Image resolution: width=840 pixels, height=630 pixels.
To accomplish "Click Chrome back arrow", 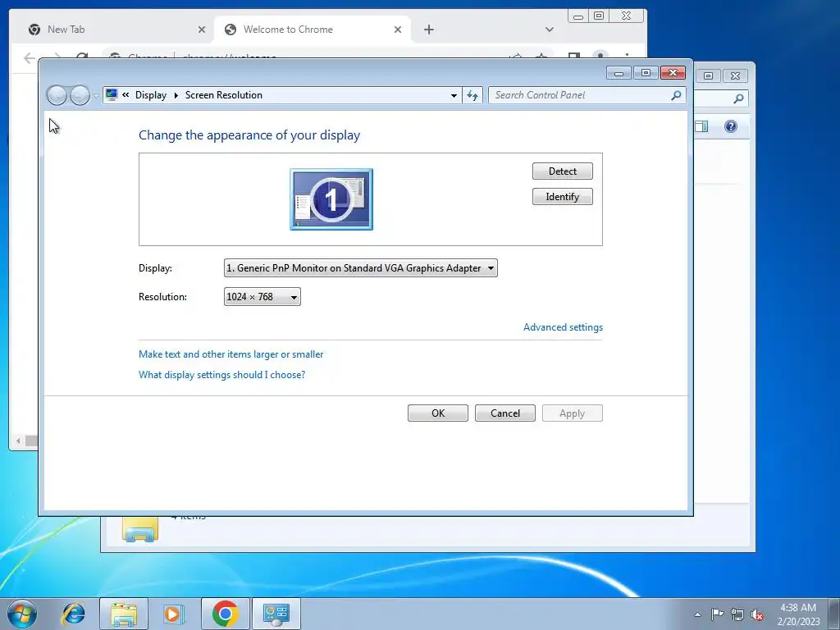I will pos(30,57).
